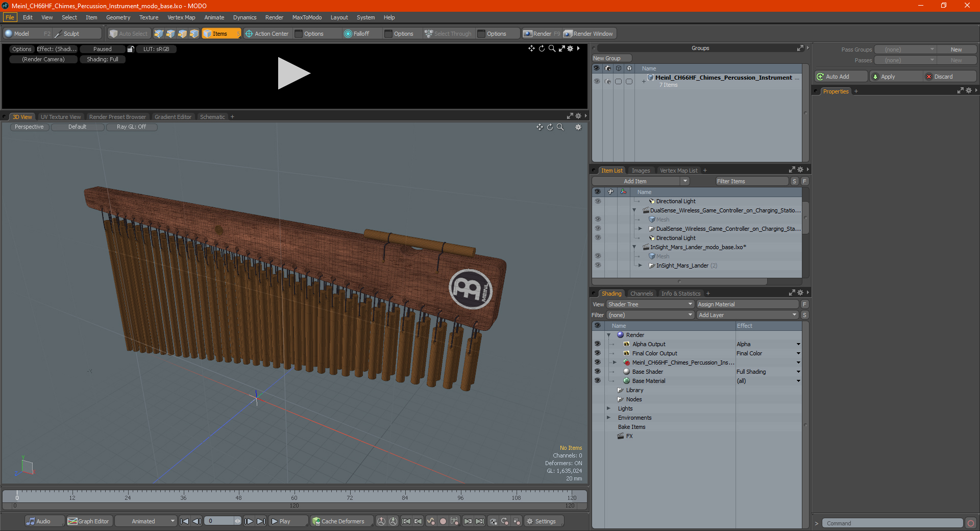Step back one frame
Screen dimensions: 980x531
click(x=197, y=521)
